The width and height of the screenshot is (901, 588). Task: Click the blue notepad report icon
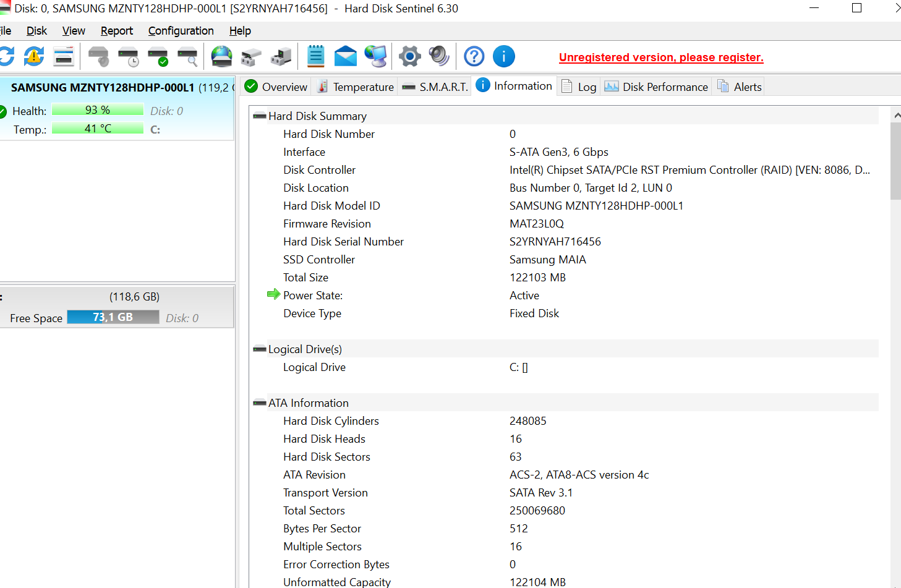click(316, 57)
